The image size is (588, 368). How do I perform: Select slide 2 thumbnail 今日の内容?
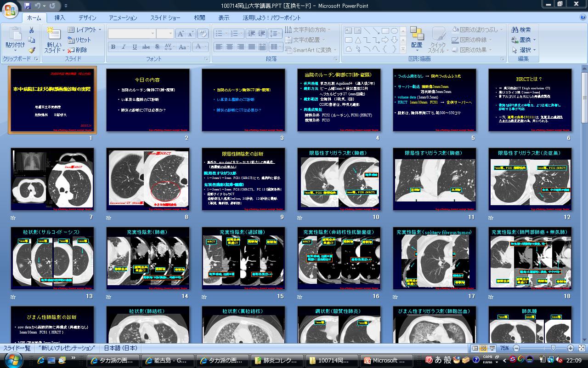(x=148, y=100)
